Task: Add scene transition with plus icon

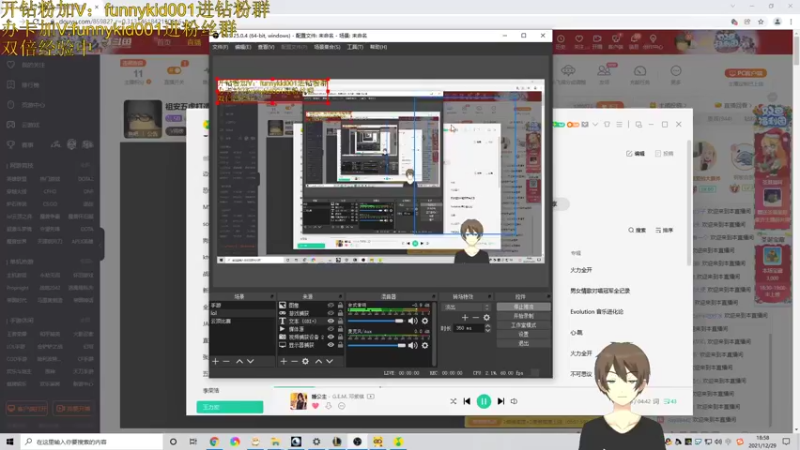Action: pyautogui.click(x=465, y=317)
